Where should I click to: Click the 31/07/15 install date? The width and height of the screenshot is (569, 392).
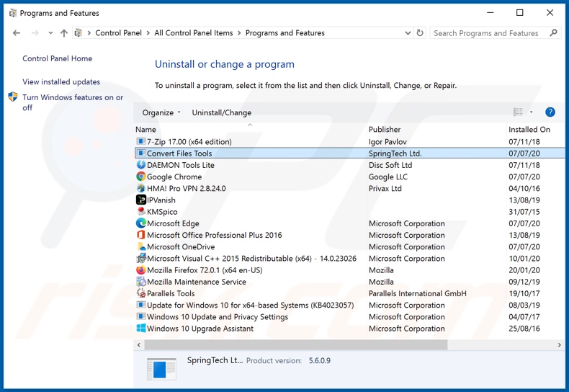(x=524, y=212)
